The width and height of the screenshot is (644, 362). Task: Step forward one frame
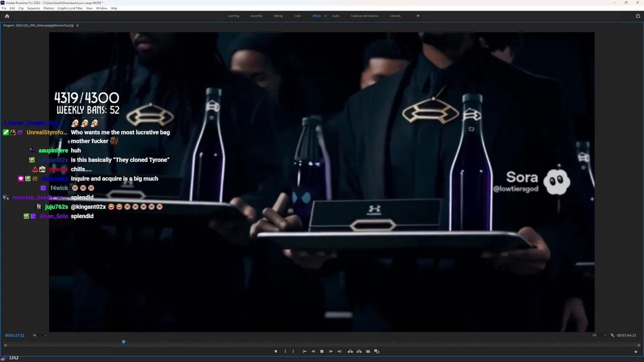click(331, 351)
